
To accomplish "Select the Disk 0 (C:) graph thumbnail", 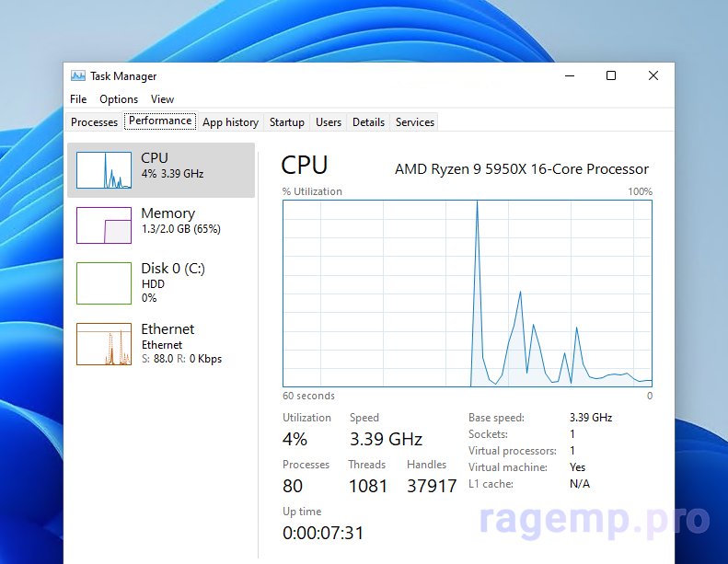I will coord(104,283).
